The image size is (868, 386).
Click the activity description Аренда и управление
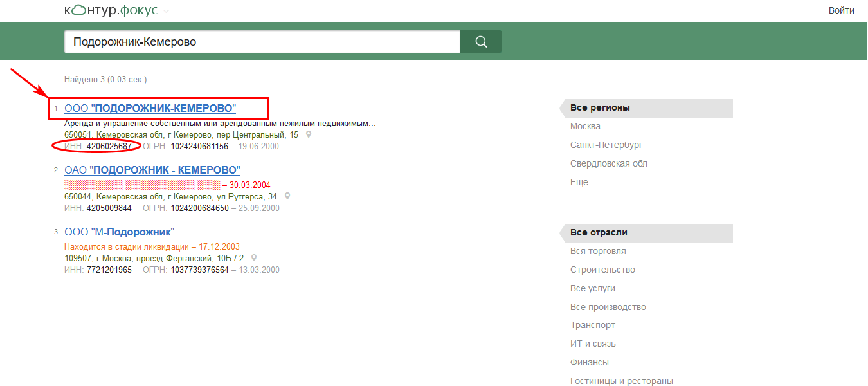click(220, 123)
